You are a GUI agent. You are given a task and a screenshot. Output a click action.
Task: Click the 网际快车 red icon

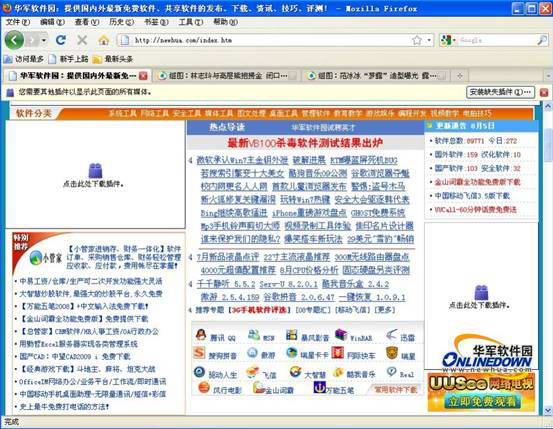(x=338, y=353)
